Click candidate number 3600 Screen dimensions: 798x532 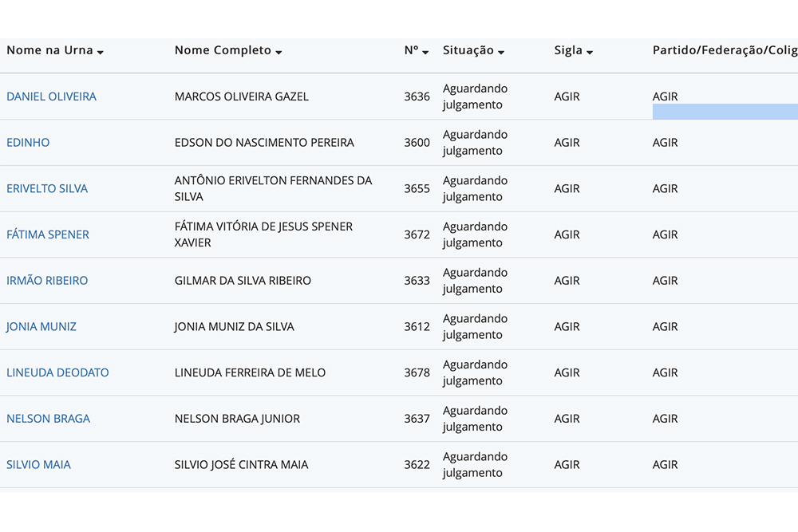coord(417,143)
